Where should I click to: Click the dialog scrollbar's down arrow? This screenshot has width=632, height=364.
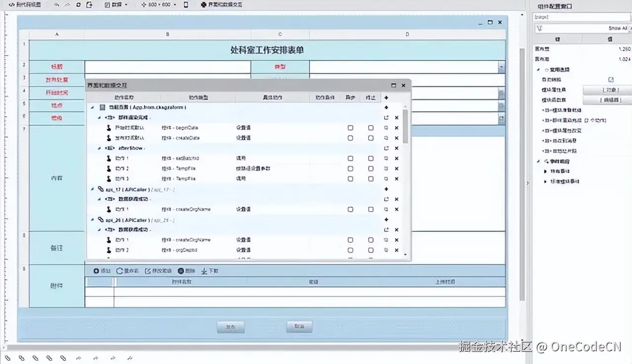[405, 255]
